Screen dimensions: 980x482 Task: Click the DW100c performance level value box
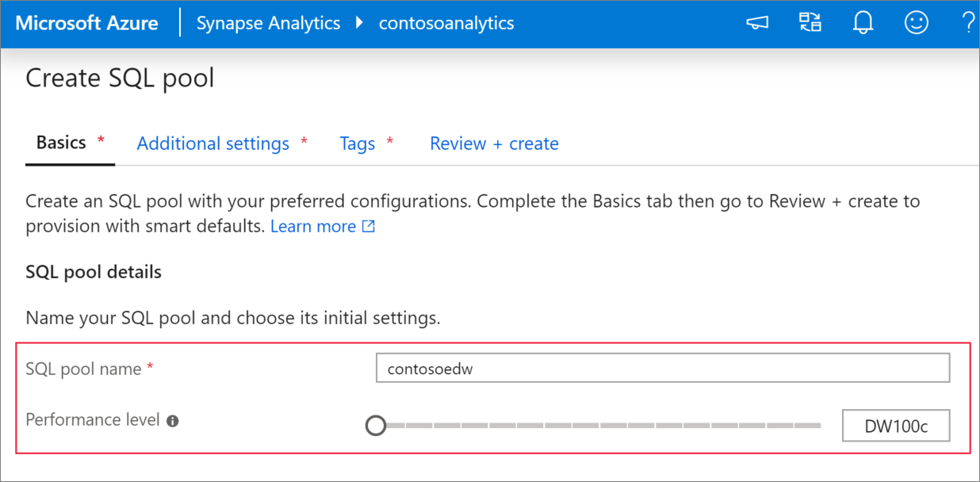[x=895, y=426]
